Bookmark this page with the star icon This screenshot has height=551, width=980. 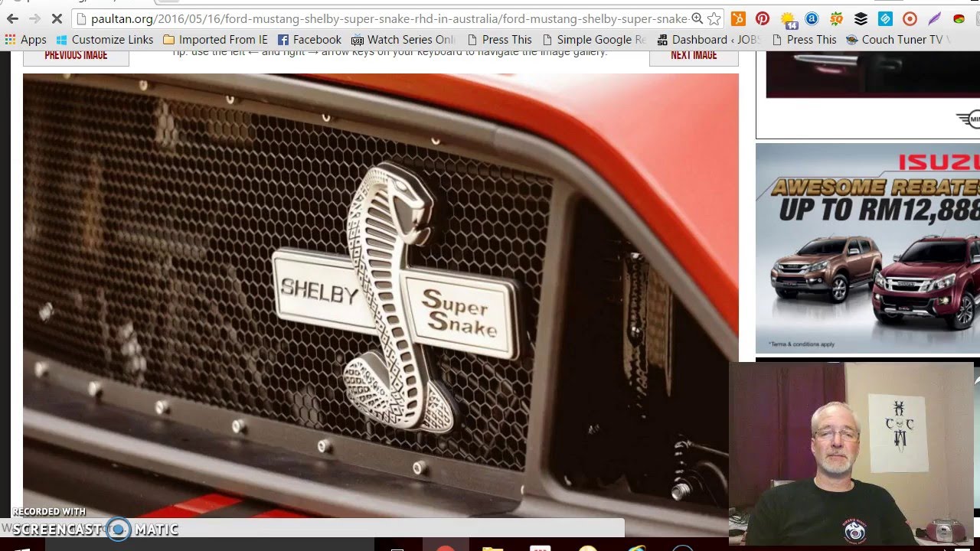(714, 18)
